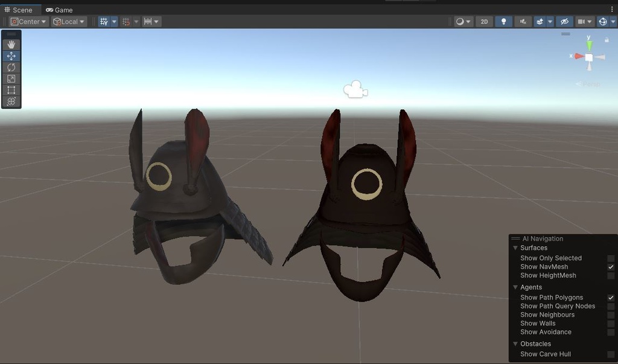Collapse the Surfaces section
The height and width of the screenshot is (364, 618).
pyautogui.click(x=515, y=247)
